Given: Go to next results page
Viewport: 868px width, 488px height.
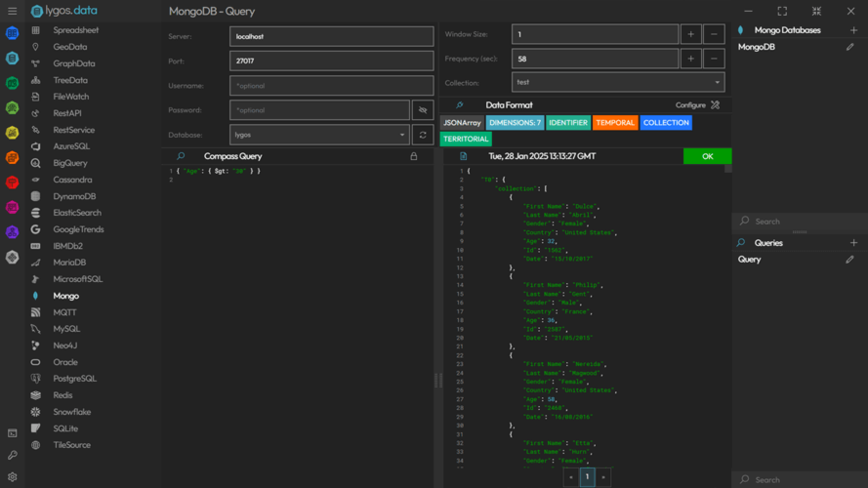Looking at the screenshot, I should (x=603, y=477).
